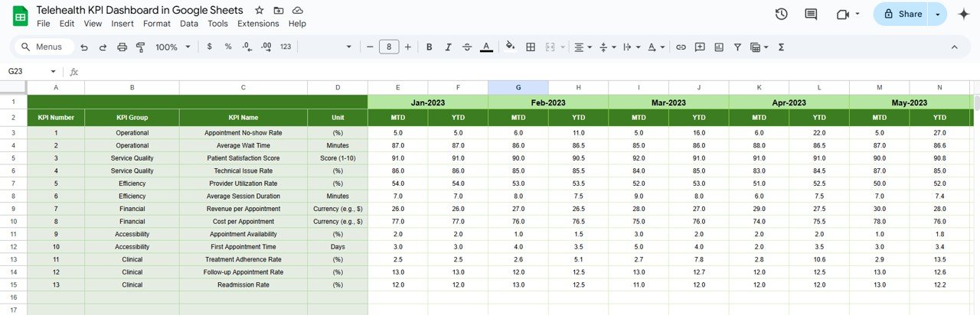This screenshot has height=315, width=980.
Task: Insert a chart from toolbar
Action: tap(719, 47)
